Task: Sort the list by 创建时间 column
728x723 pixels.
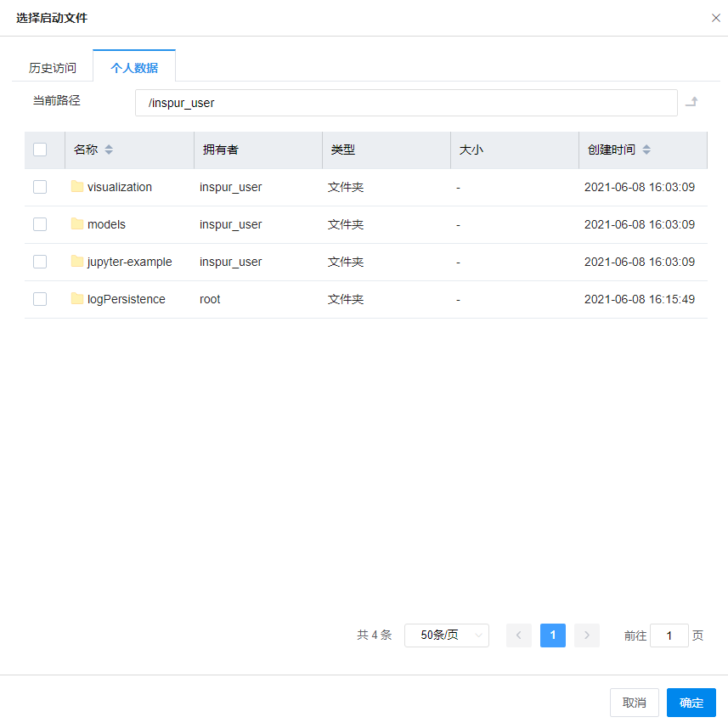Action: point(646,150)
